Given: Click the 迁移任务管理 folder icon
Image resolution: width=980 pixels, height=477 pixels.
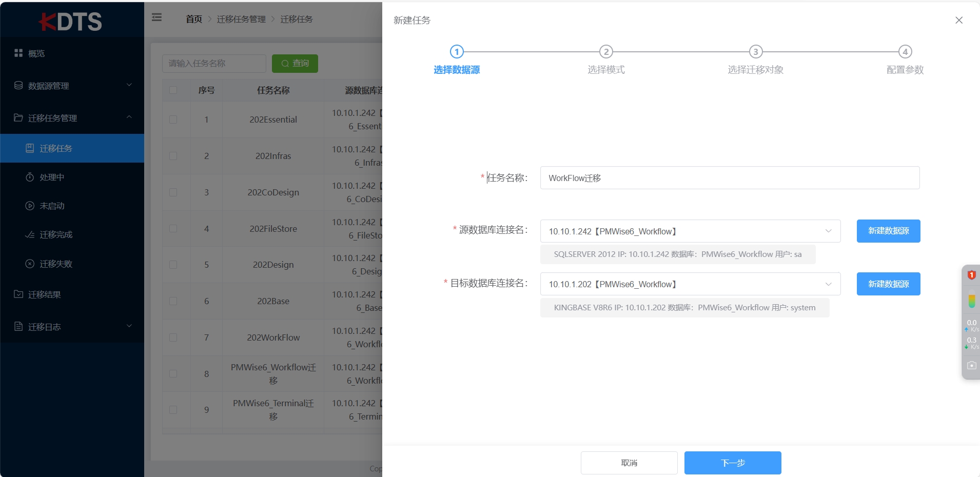Looking at the screenshot, I should (x=18, y=117).
